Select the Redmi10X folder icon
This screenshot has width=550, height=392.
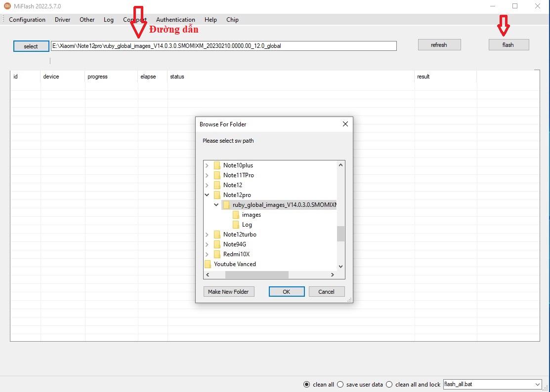pyautogui.click(x=217, y=254)
